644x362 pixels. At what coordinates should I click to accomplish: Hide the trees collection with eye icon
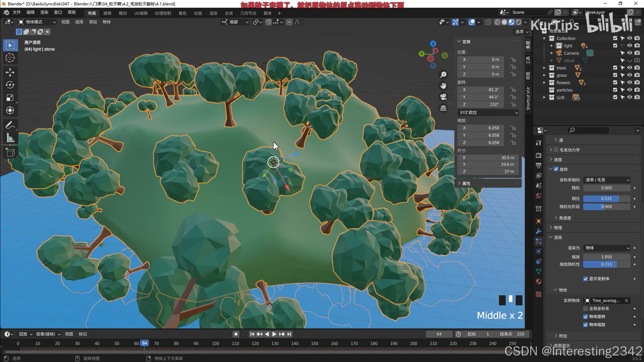(x=630, y=68)
